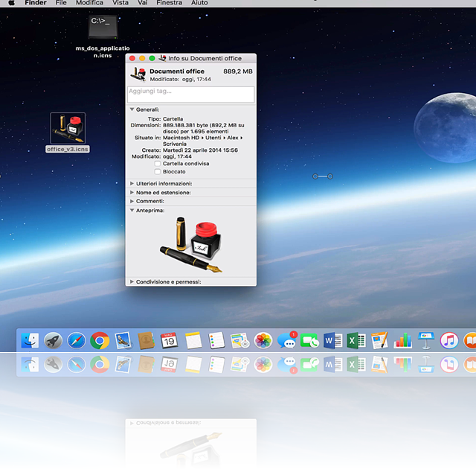Image resolution: width=476 pixels, height=469 pixels.
Task: Open Messages with notification badge
Action: point(287,339)
